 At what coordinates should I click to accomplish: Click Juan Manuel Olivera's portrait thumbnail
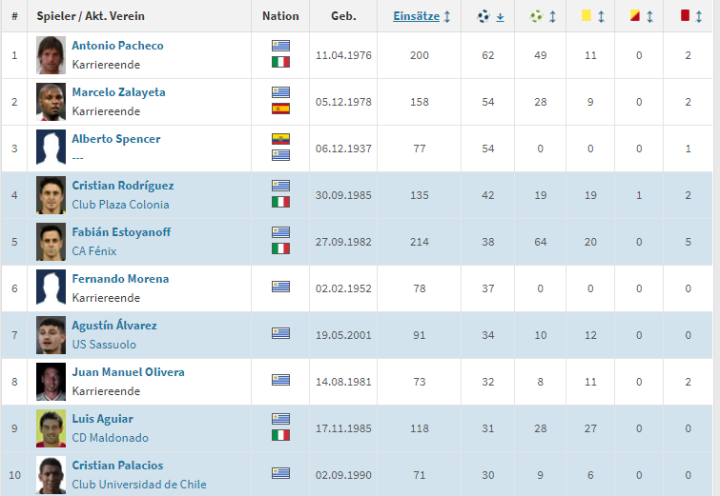pos(51,381)
